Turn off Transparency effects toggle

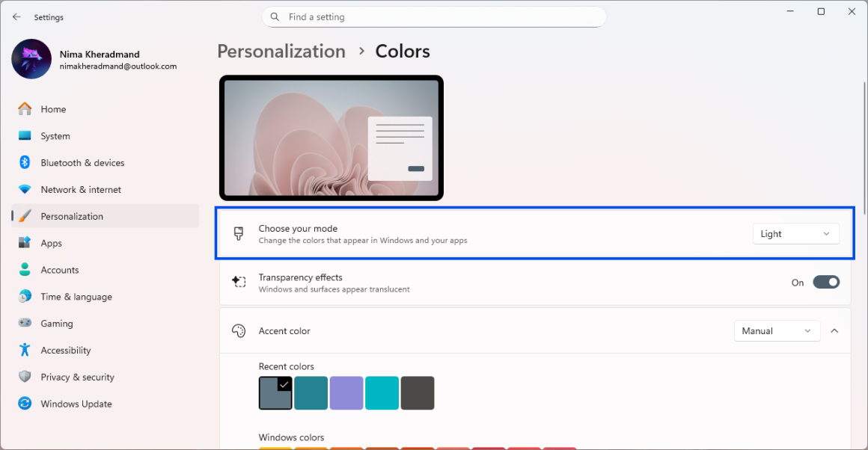pyautogui.click(x=826, y=283)
